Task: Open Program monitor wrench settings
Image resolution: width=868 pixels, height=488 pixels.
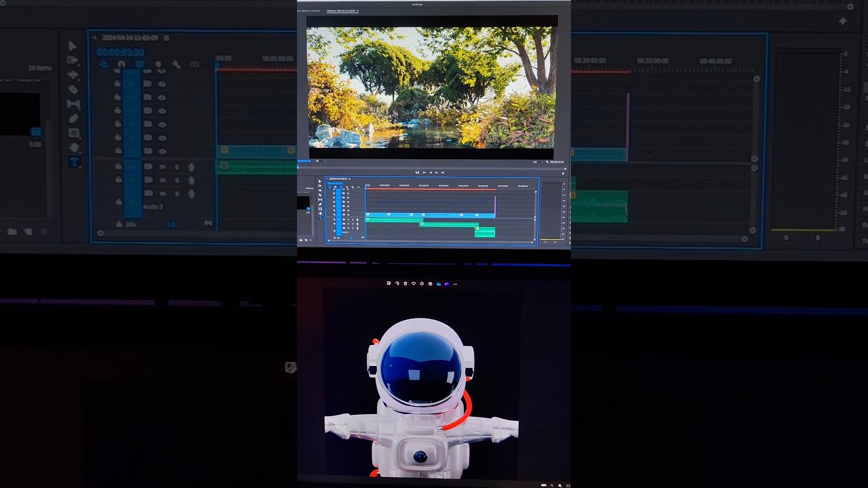Action: [547, 162]
